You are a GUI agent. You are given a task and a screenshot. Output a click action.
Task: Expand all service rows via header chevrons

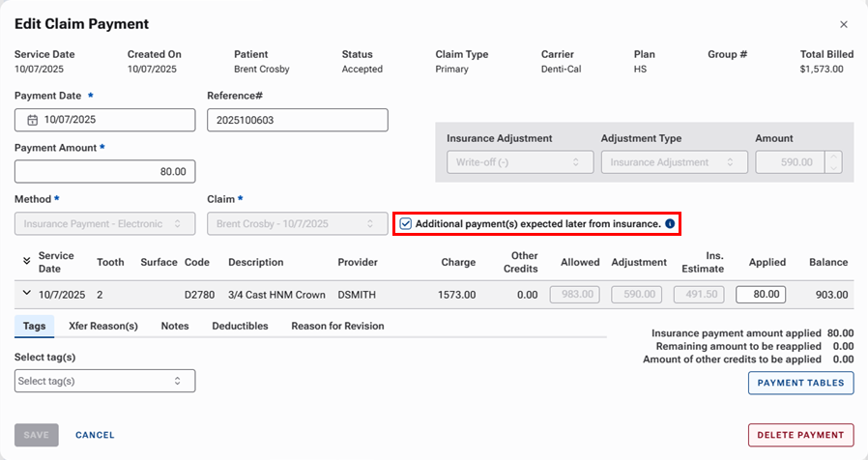[x=24, y=262]
